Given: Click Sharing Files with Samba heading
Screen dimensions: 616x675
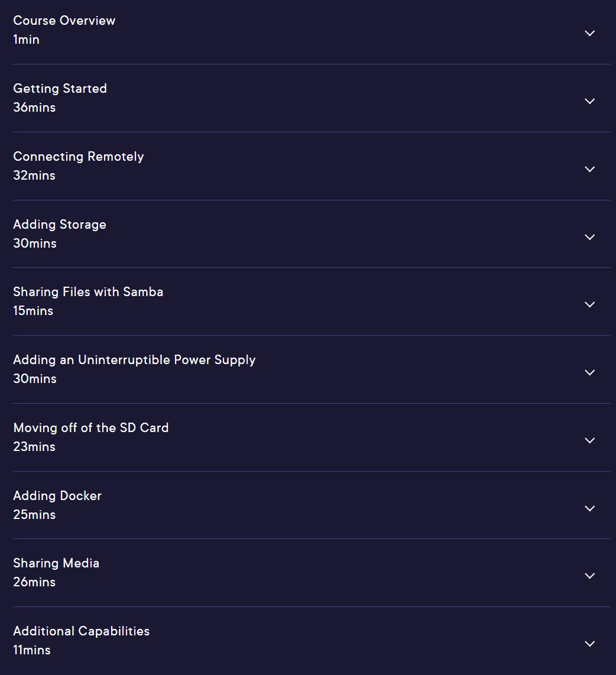Looking at the screenshot, I should pos(88,292).
